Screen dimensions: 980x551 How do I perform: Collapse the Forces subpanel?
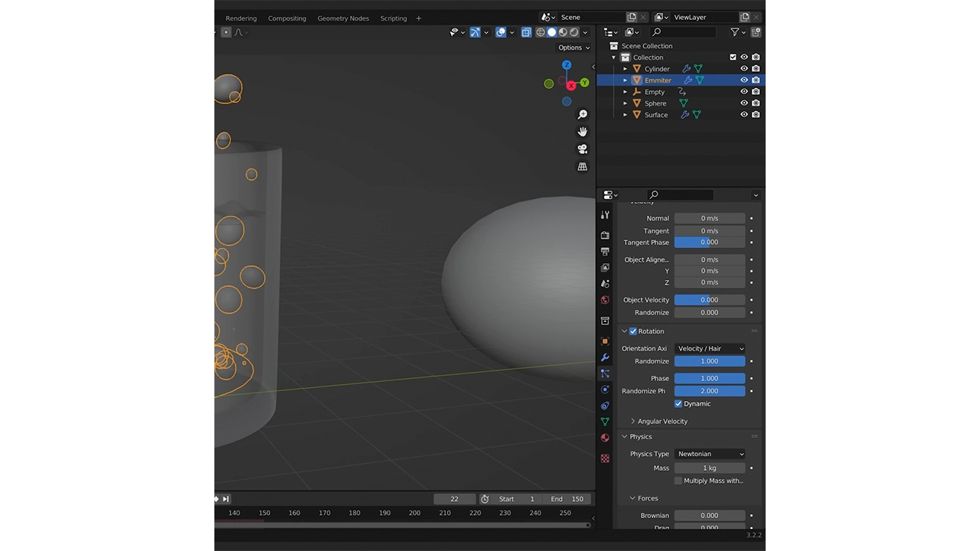click(633, 498)
